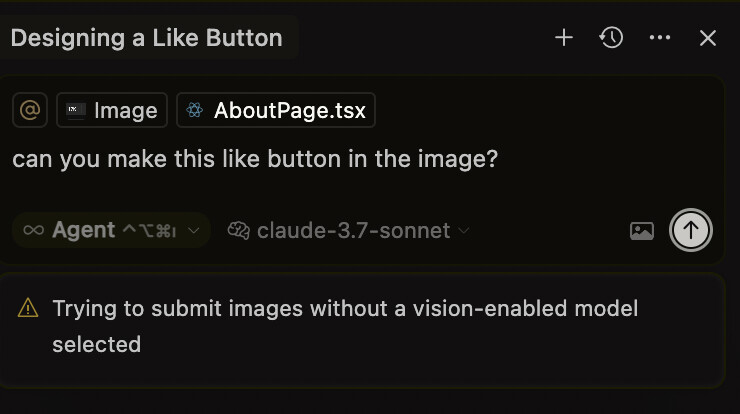Image resolution: width=740 pixels, height=414 pixels.
Task: Start a new chat with the plus icon
Action: click(563, 38)
